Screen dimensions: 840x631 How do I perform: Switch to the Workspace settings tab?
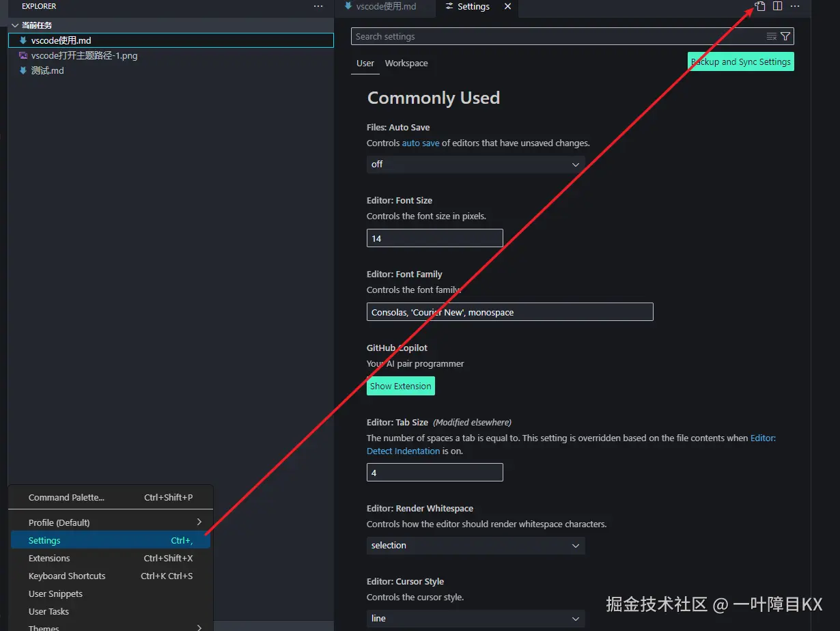point(406,63)
